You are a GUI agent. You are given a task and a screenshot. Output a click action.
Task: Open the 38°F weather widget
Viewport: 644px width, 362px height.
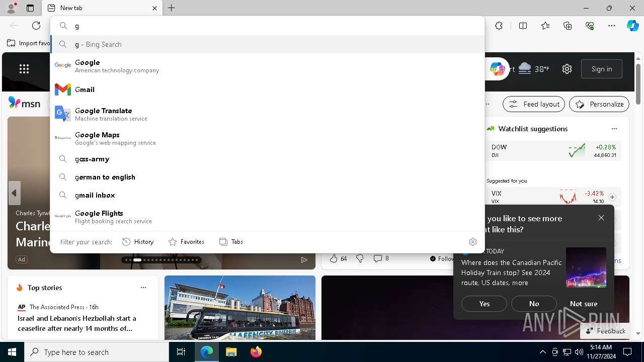click(x=534, y=69)
